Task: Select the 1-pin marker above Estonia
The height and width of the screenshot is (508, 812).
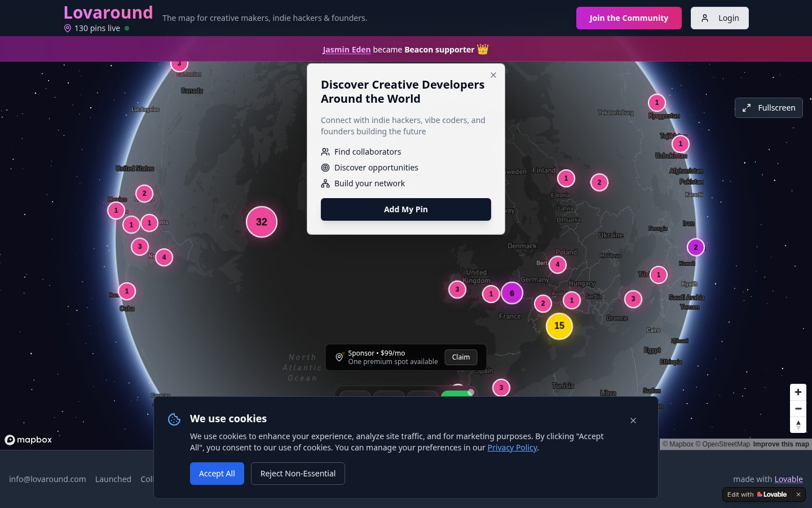Action: [x=566, y=178]
